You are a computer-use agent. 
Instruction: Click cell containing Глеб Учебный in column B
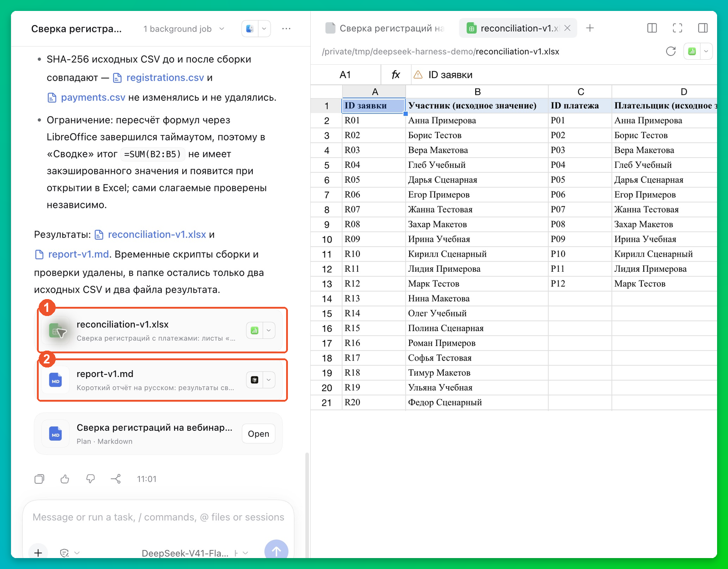[477, 165]
